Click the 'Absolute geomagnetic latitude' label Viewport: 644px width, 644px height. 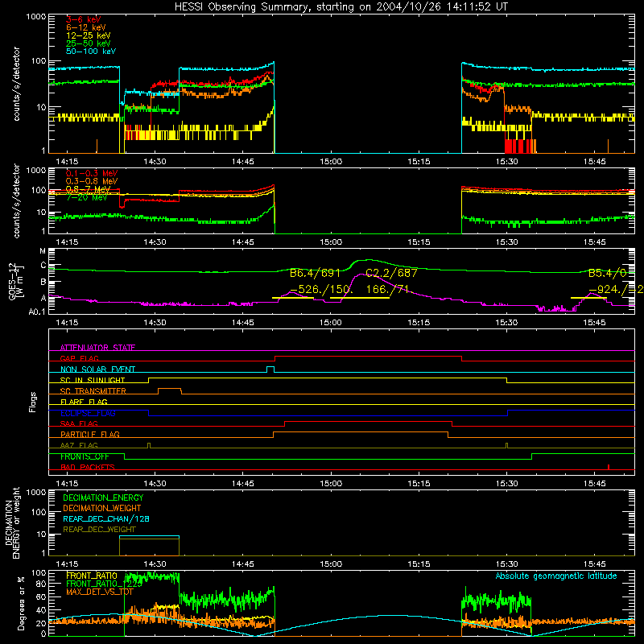[556, 576]
